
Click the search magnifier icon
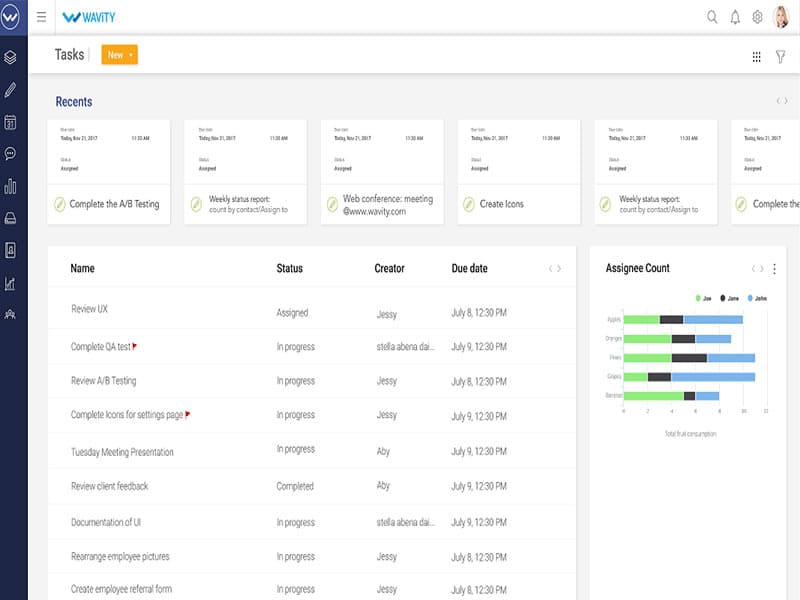[x=713, y=17]
